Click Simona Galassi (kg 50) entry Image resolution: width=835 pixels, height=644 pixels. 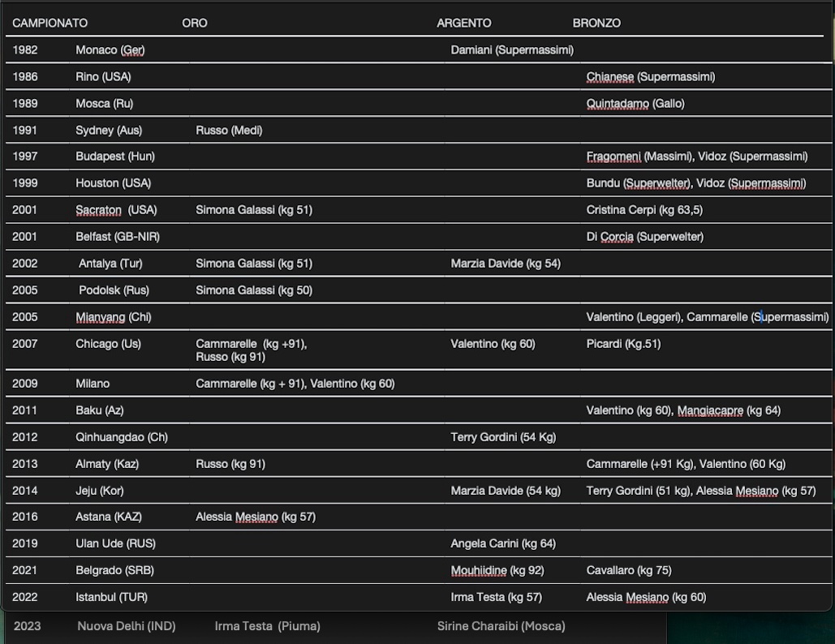[254, 290]
